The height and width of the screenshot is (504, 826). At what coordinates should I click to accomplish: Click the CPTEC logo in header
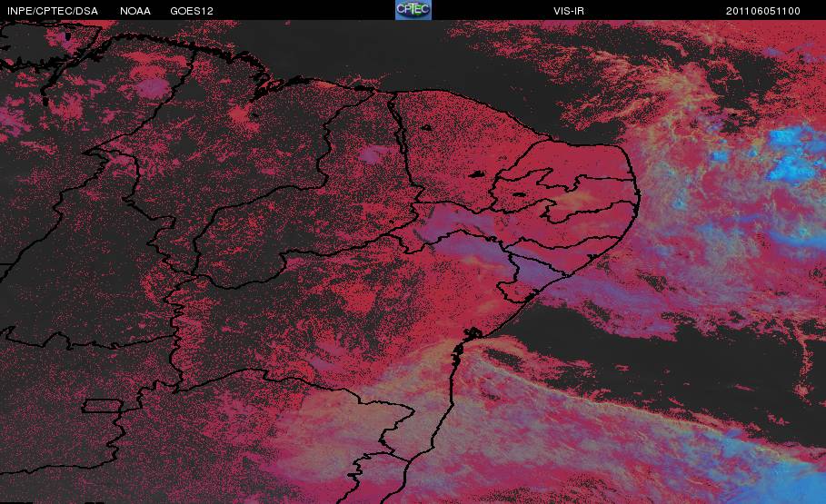[413, 10]
